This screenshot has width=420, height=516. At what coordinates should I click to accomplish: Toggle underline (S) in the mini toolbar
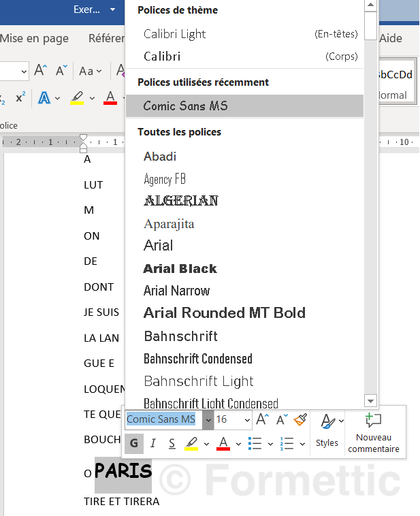172,444
